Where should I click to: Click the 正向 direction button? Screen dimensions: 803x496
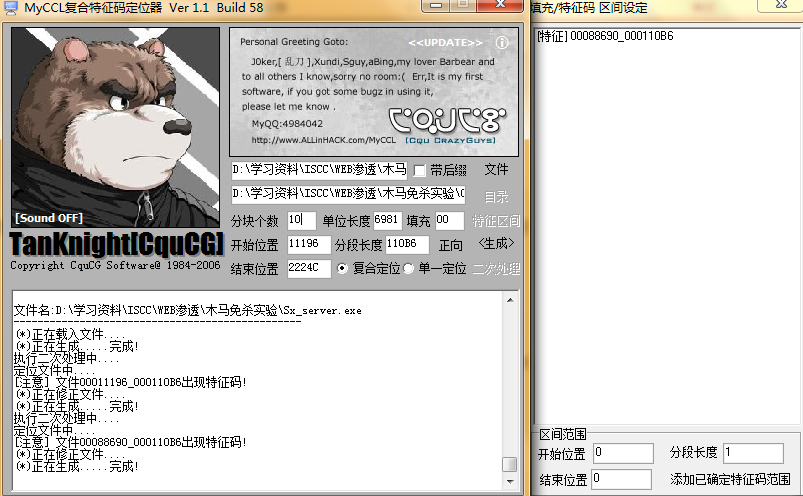tap(451, 245)
